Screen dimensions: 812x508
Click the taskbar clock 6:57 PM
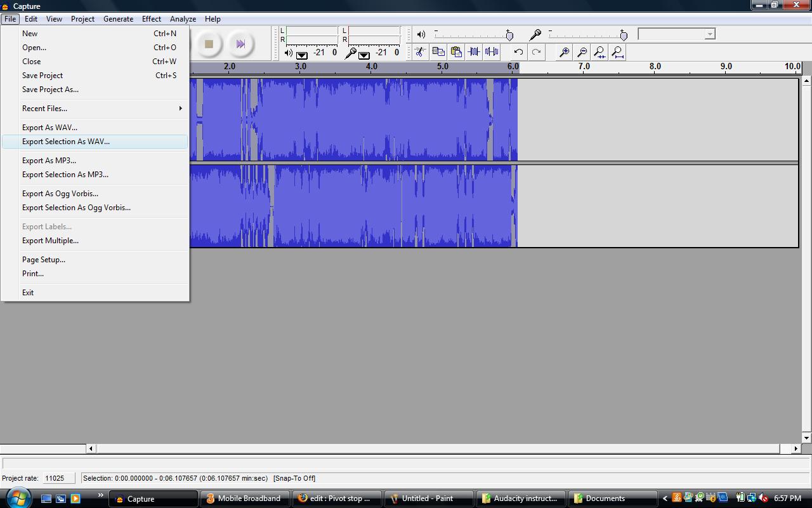pyautogui.click(x=787, y=498)
